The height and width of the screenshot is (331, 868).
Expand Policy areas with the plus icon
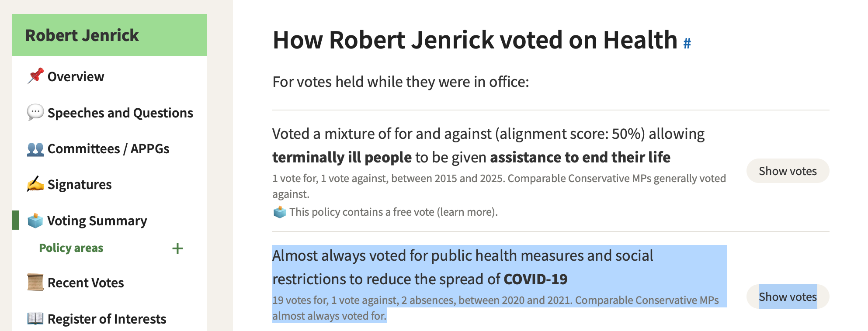(177, 248)
